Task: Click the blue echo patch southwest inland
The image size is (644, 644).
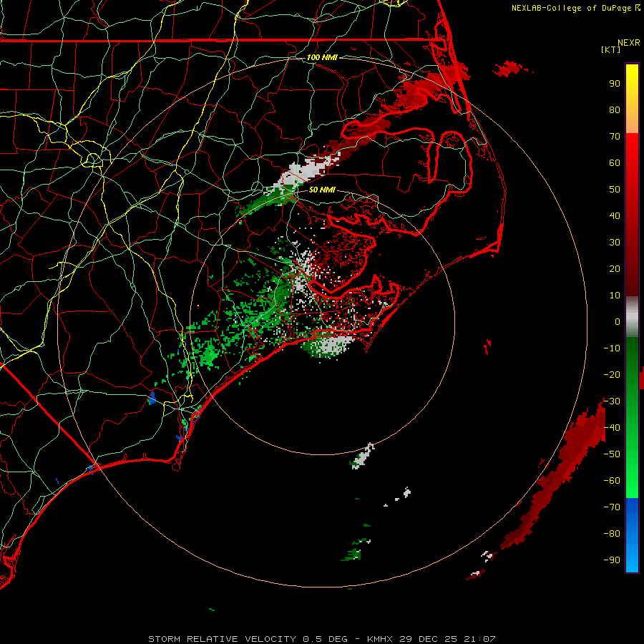Action: coord(152,398)
